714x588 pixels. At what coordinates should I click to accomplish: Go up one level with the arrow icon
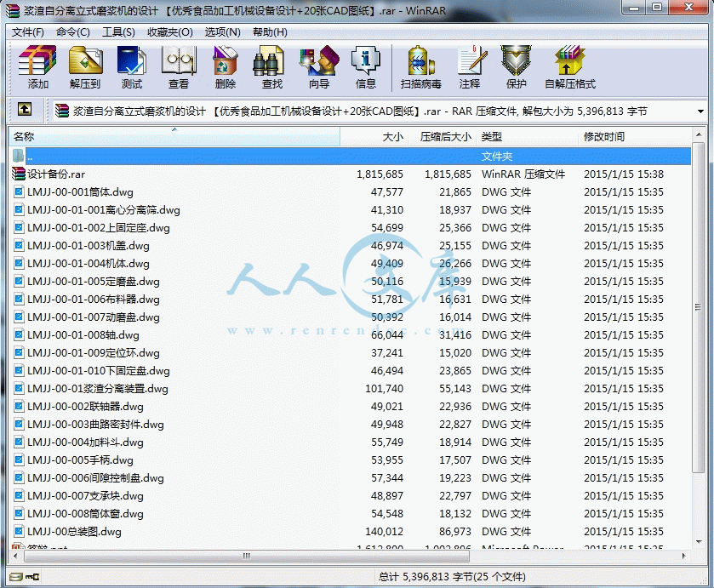25,109
